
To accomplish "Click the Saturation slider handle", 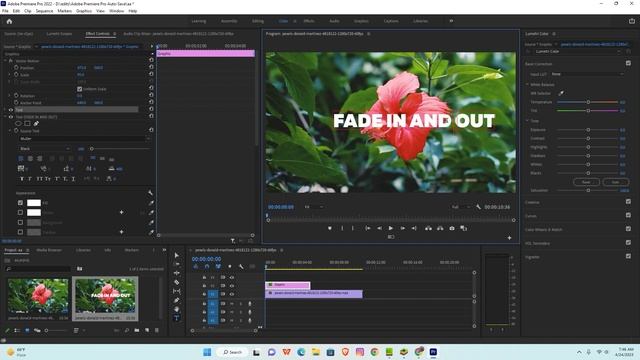I will [x=588, y=190].
